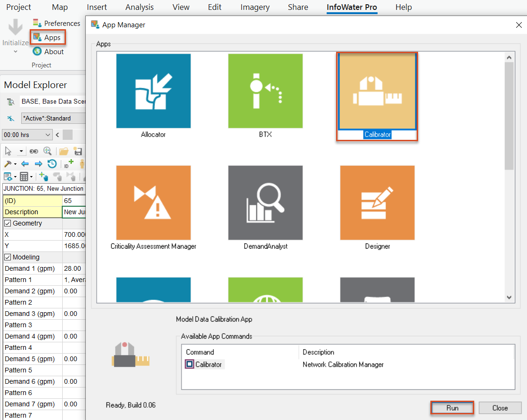Image resolution: width=527 pixels, height=420 pixels.
Task: Open the Edit ribbon tab
Action: click(214, 7)
